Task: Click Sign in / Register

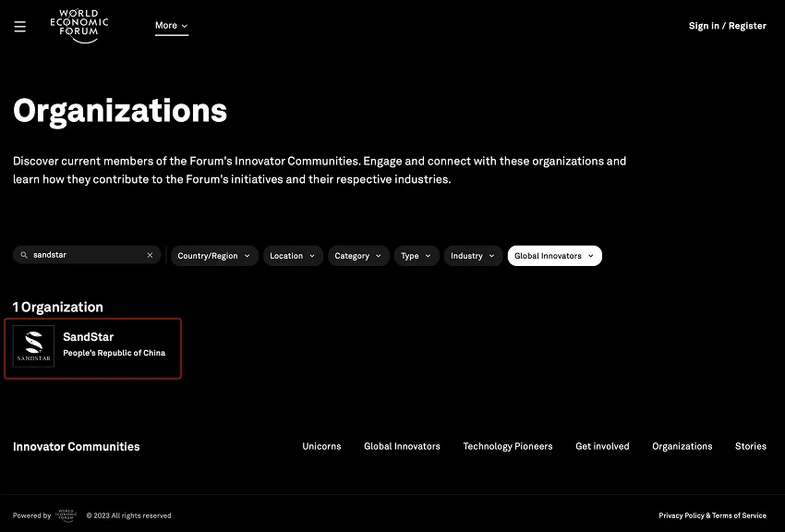Action: pos(728,26)
